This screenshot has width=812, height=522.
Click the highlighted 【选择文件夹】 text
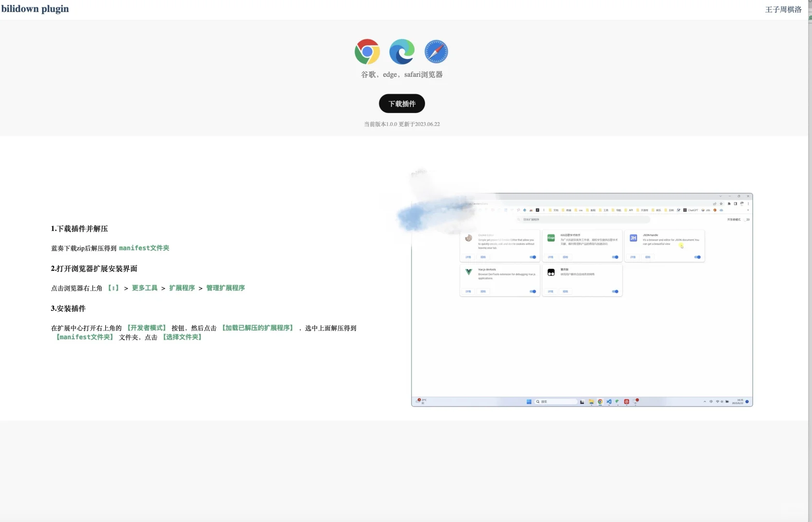point(182,337)
